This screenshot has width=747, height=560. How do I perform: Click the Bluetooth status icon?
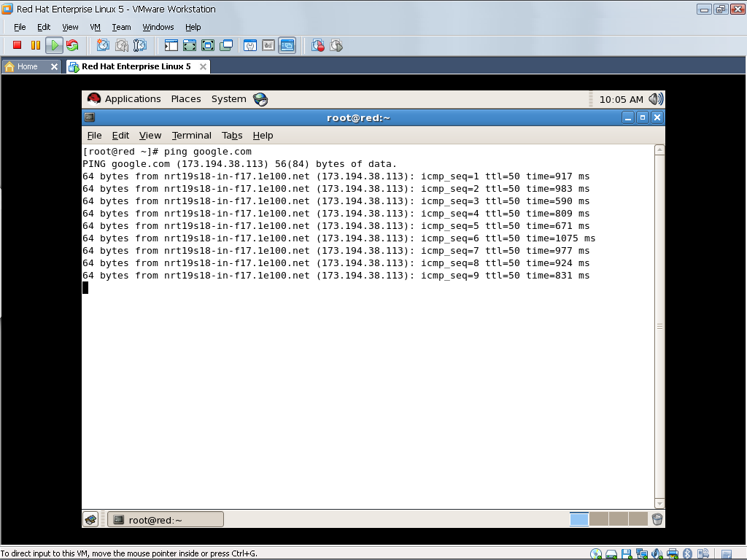687,554
